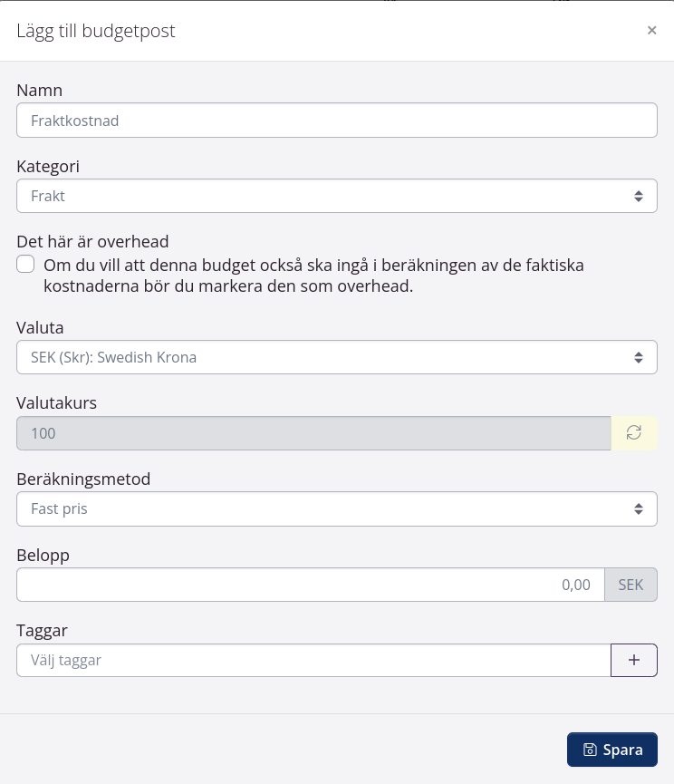This screenshot has width=674, height=784.
Task: Close the Lägg till budgetpost dialog
Action: click(651, 30)
